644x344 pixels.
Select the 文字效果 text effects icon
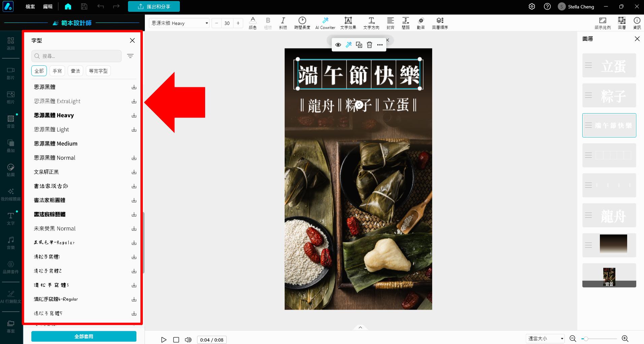coord(348,23)
